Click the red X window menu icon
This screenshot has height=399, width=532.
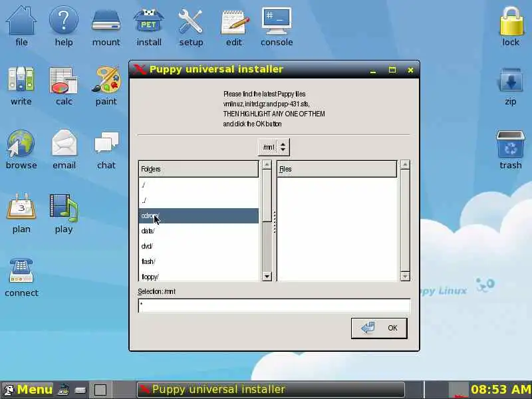pos(139,70)
